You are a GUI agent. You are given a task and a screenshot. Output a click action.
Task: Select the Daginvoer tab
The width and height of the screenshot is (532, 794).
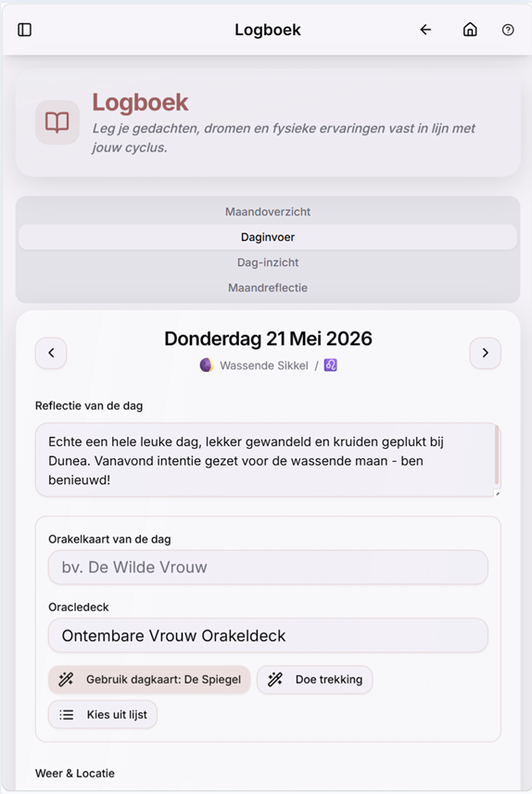[268, 237]
